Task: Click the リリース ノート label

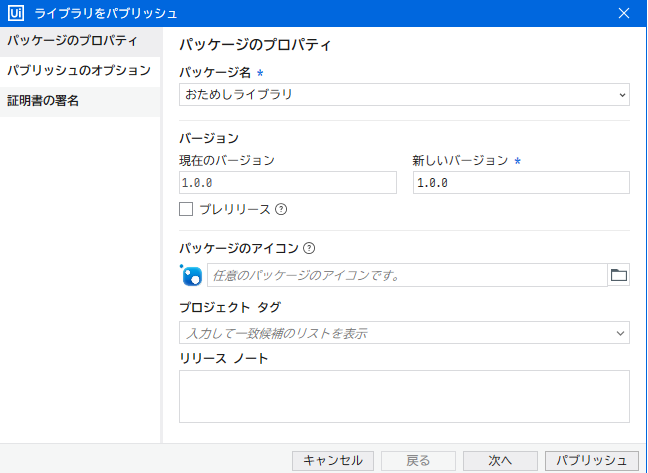Action: coord(224,358)
